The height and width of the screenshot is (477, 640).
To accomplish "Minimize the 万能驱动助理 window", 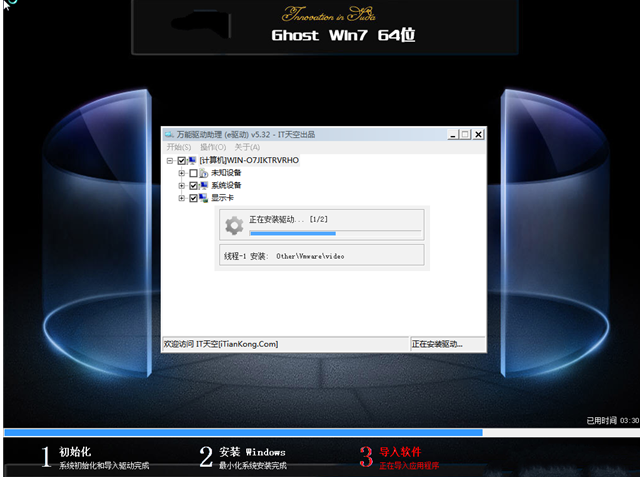I will (x=452, y=134).
